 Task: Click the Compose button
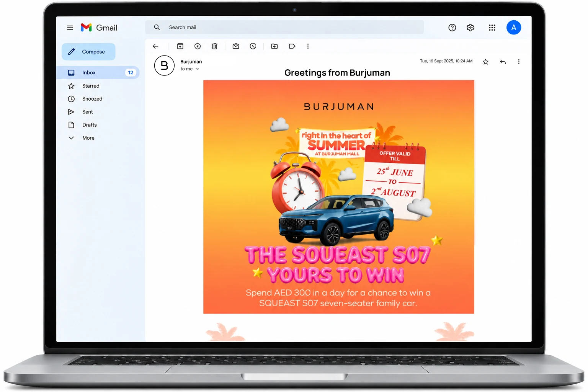pyautogui.click(x=88, y=52)
